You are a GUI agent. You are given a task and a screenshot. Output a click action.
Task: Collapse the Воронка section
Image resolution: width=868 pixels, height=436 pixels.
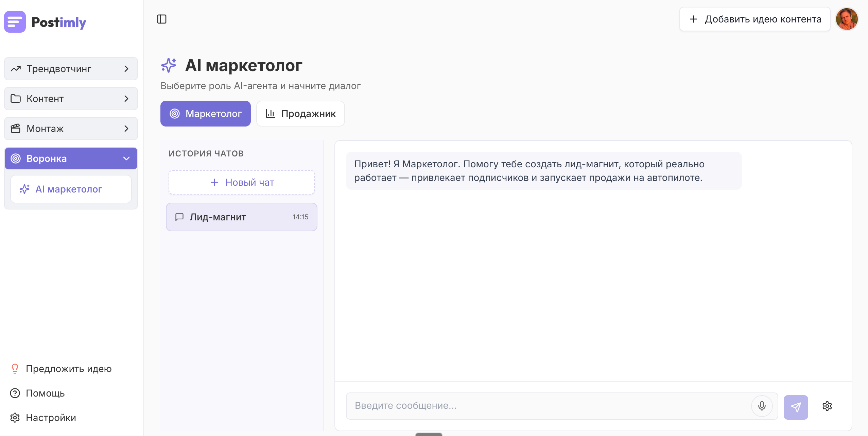click(126, 158)
